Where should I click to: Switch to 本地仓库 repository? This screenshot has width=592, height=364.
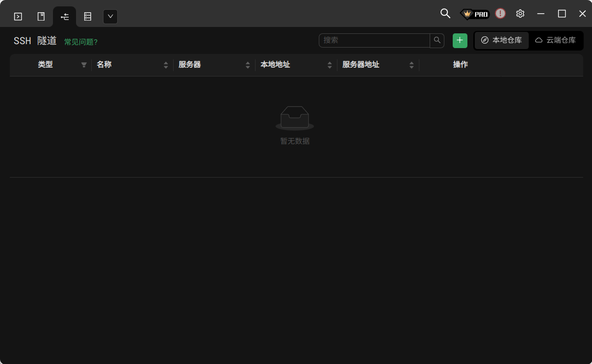pos(502,40)
